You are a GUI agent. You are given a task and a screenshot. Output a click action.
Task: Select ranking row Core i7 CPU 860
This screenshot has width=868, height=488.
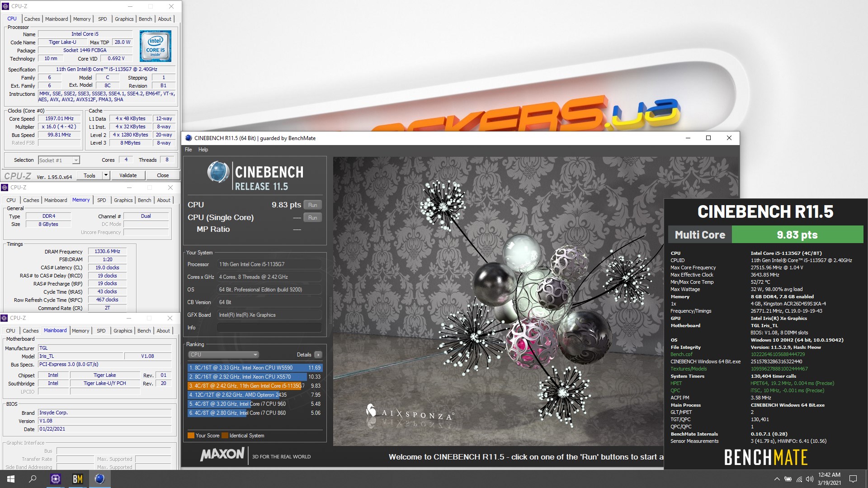255,413
